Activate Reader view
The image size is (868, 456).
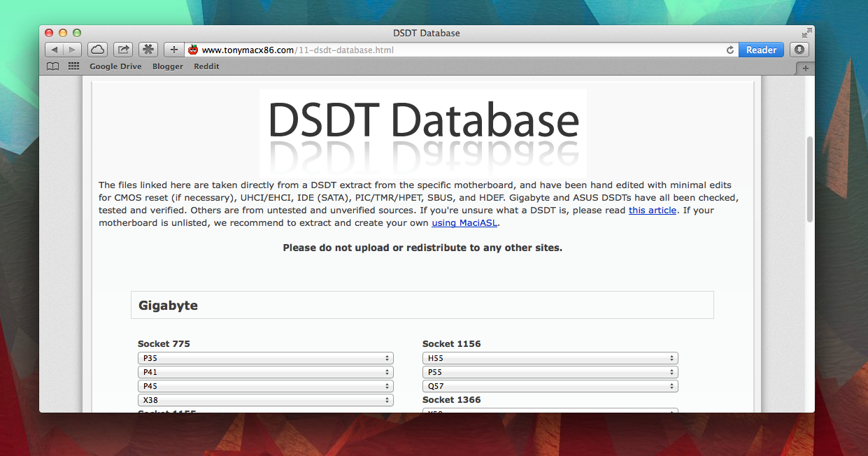point(761,50)
